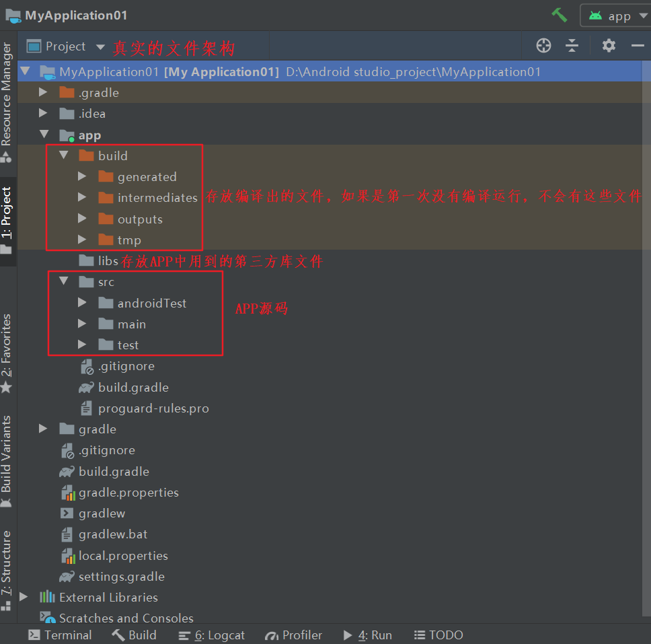Hide the Project panel using minimize icon

pos(638,46)
